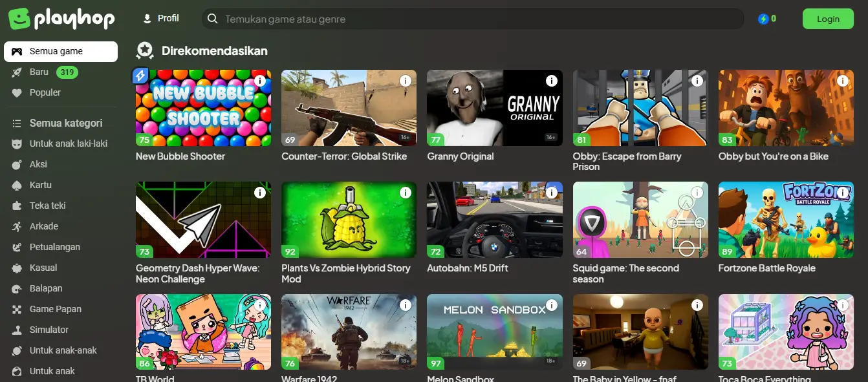The width and height of the screenshot is (868, 382).
Task: Open Autobahn: M5 Drift title link
Action: [x=468, y=268]
